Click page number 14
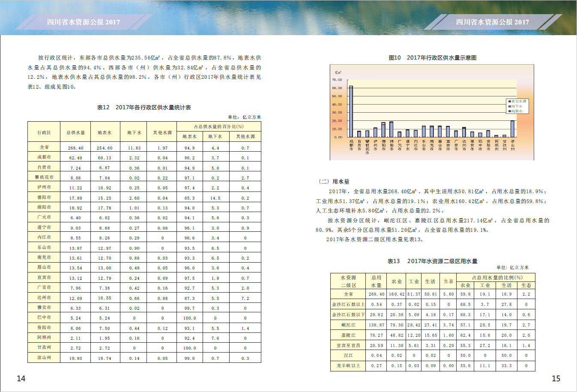Screen dimensions: 577x392 coord(21,378)
